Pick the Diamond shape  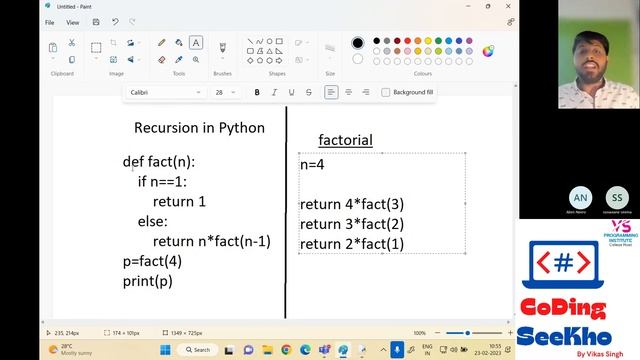pyautogui.click(x=250, y=60)
